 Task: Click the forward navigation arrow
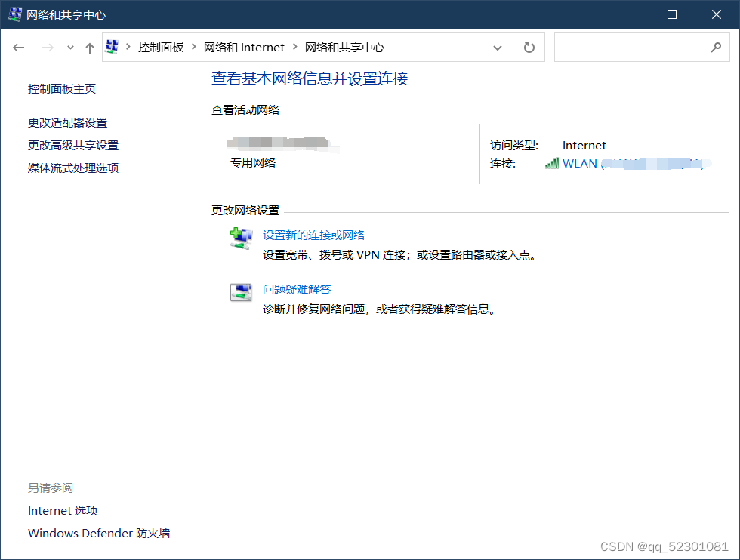48,48
